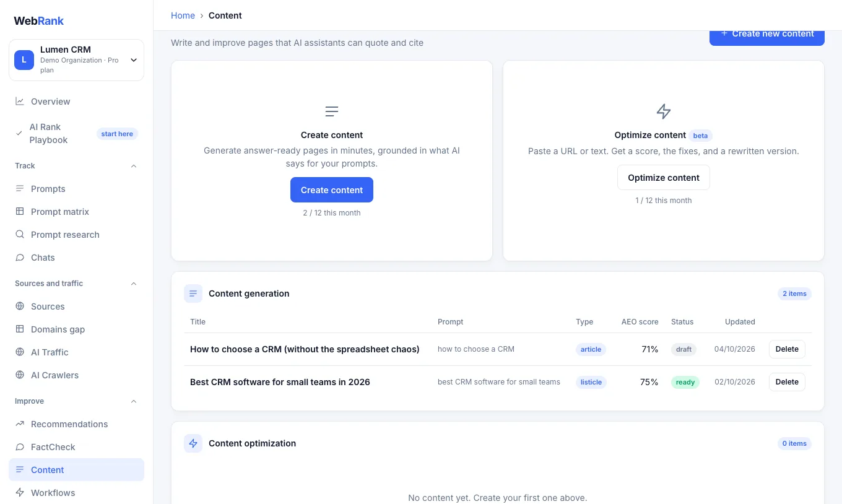Click the Workflows lightning icon

pos(20,493)
